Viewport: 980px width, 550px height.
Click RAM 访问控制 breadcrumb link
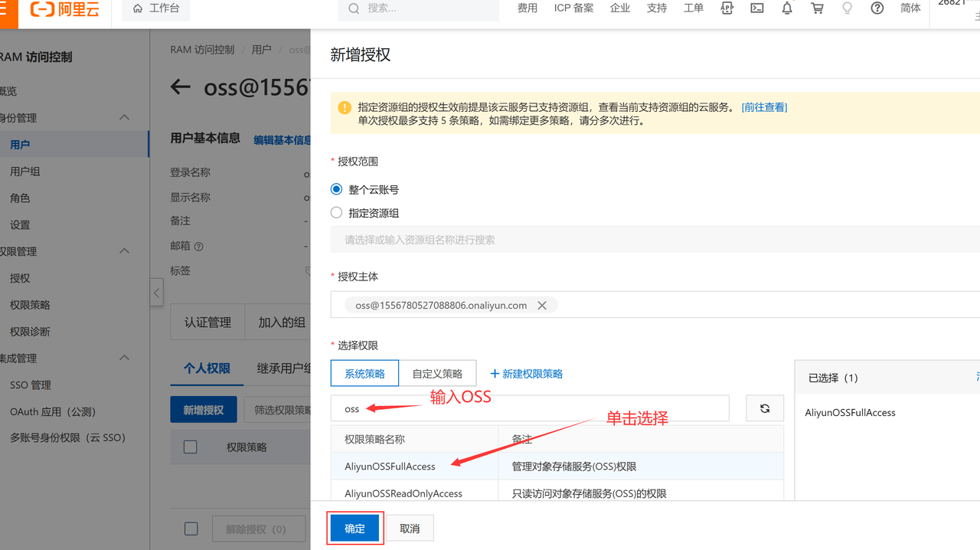(x=202, y=50)
